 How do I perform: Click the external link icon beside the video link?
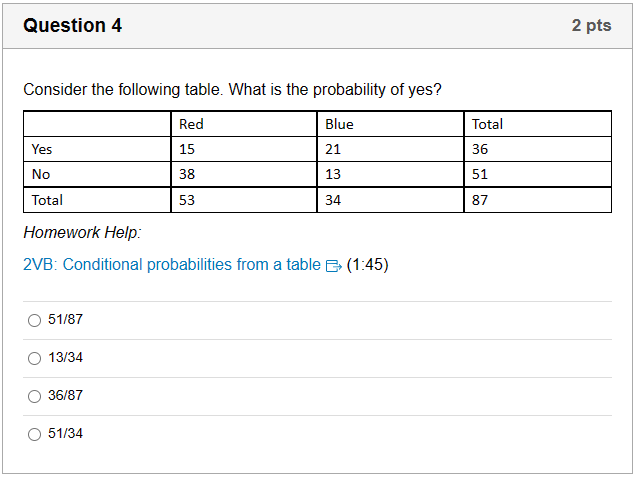(x=334, y=266)
